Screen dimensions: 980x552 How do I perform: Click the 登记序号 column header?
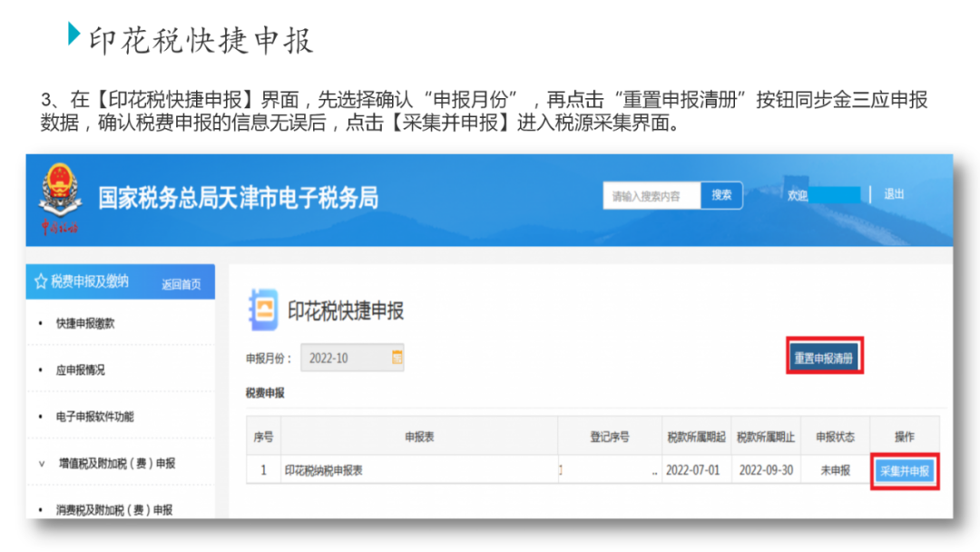pyautogui.click(x=610, y=437)
